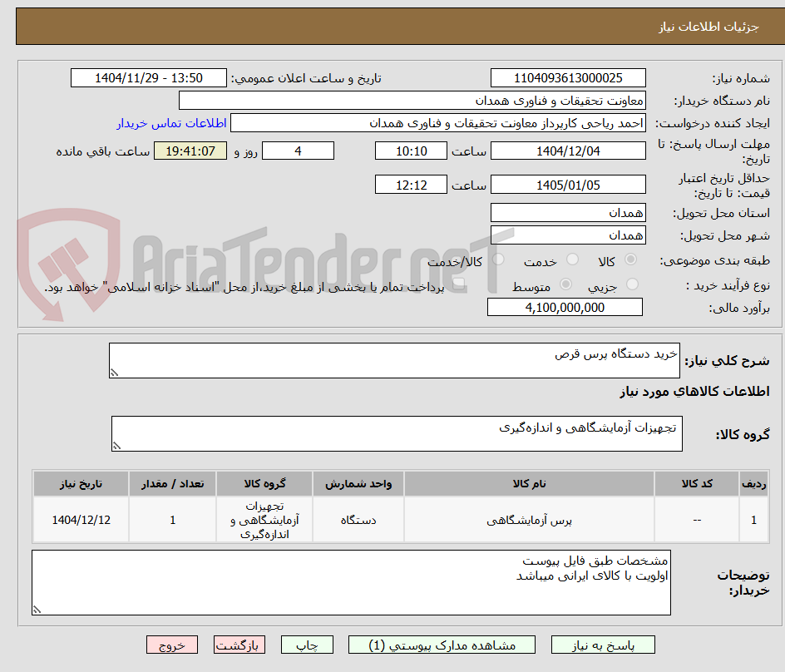785x672 pixels.
Task: Click the resize handle of the general description box
Action: (114, 373)
